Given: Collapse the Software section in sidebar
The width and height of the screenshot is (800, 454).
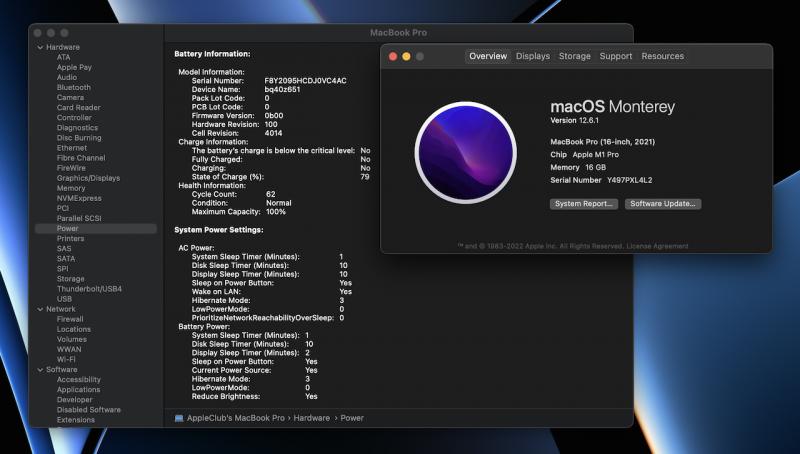Looking at the screenshot, I should 40,370.
